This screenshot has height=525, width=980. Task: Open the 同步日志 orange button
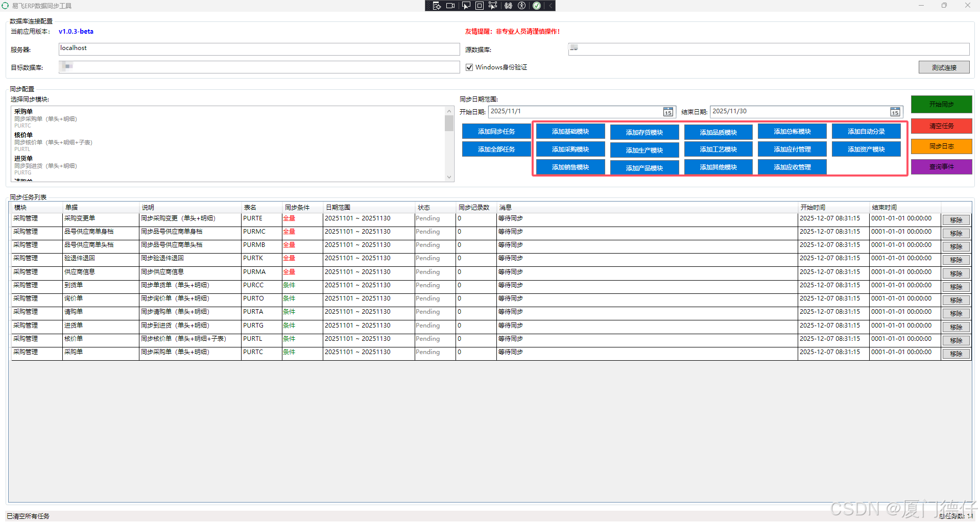click(x=941, y=146)
